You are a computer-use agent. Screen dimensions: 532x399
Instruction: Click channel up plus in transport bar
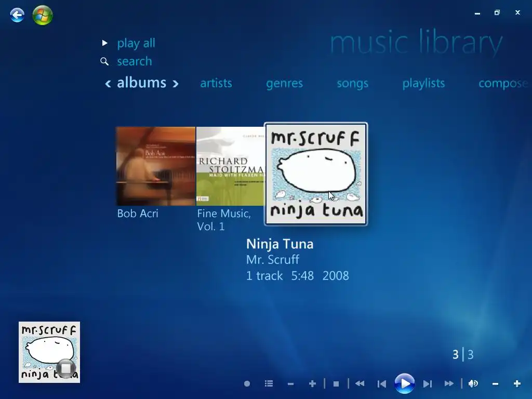point(312,384)
